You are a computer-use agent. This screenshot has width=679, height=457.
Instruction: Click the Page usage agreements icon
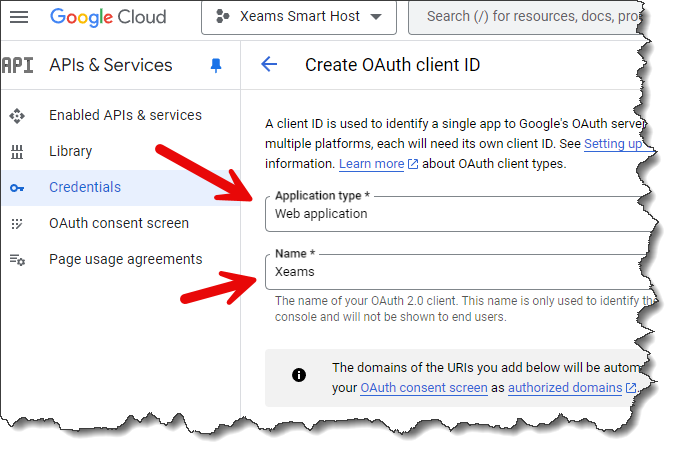[x=17, y=259]
